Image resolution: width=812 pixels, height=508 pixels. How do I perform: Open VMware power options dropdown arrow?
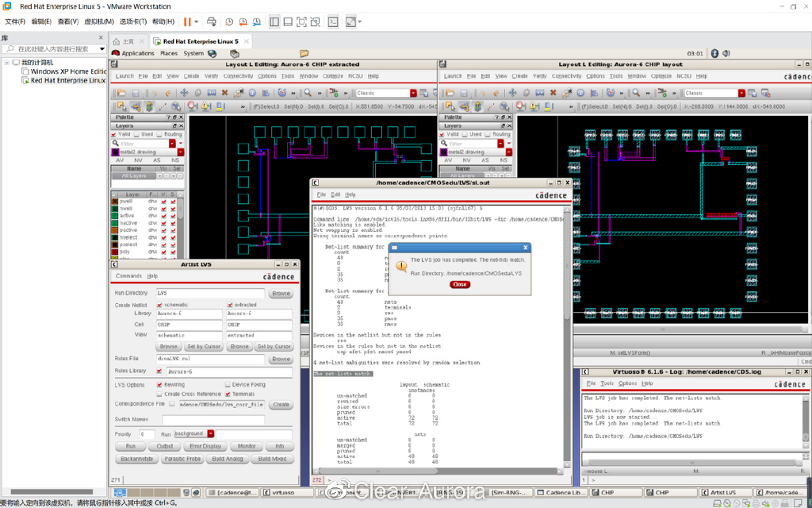click(x=197, y=21)
